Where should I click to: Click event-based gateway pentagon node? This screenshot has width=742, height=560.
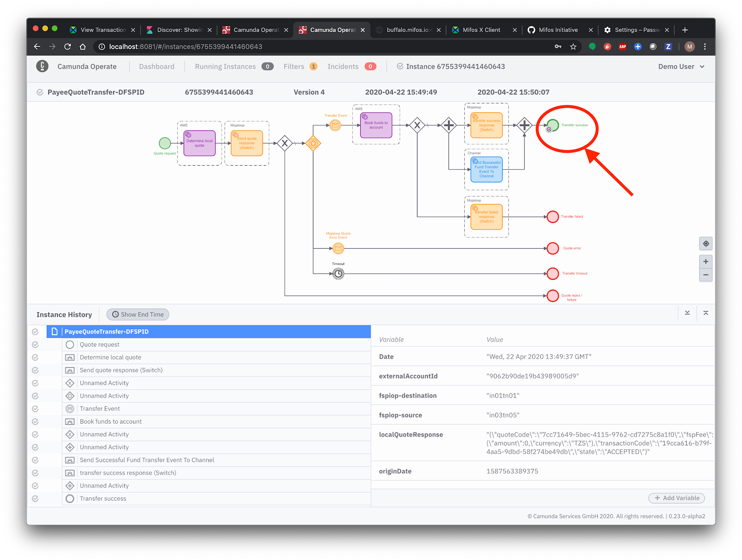313,143
